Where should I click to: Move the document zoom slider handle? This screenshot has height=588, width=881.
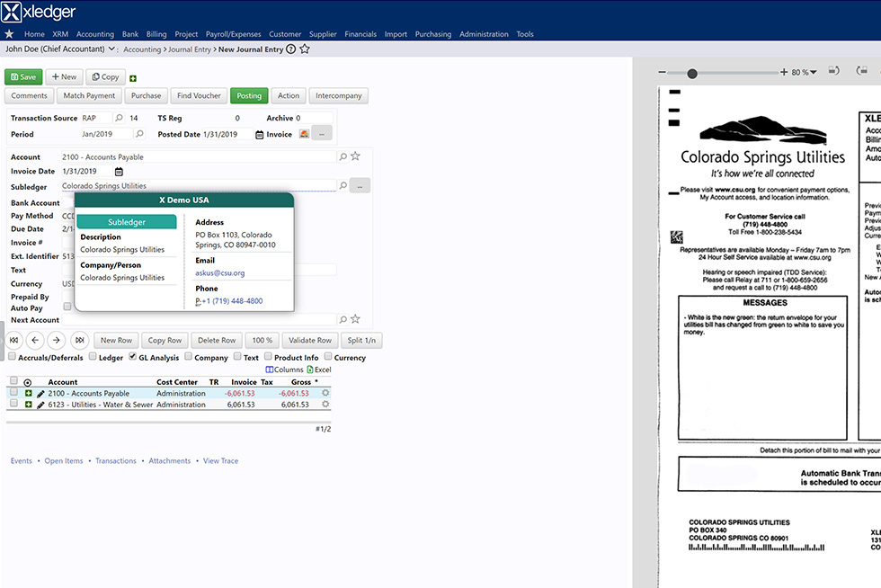pos(692,73)
